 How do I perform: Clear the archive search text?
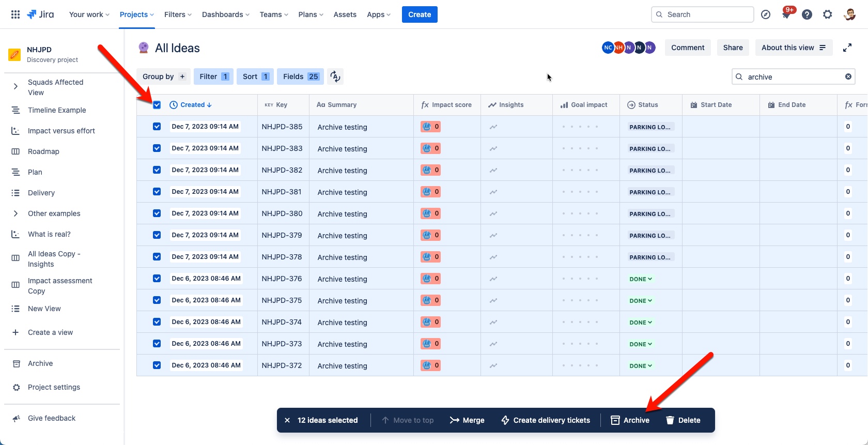point(848,76)
